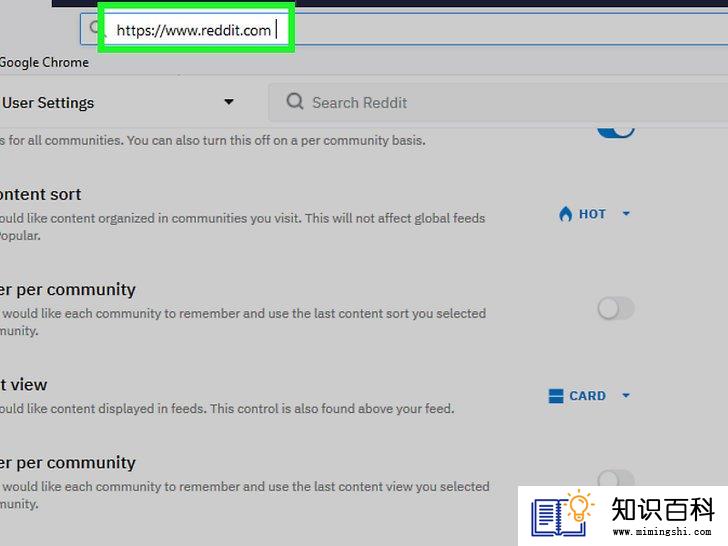Click the 'ontent sort' heading text
The height and width of the screenshot is (546, 728).
click(x=40, y=194)
